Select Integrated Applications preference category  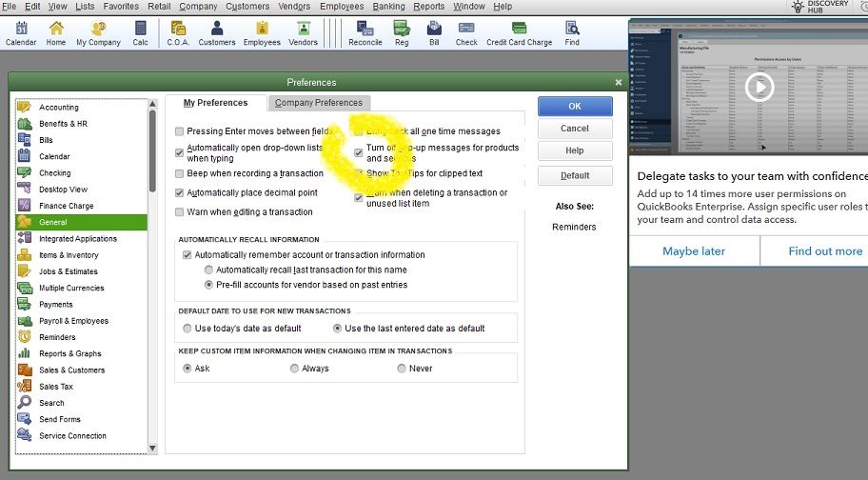[x=82, y=239]
